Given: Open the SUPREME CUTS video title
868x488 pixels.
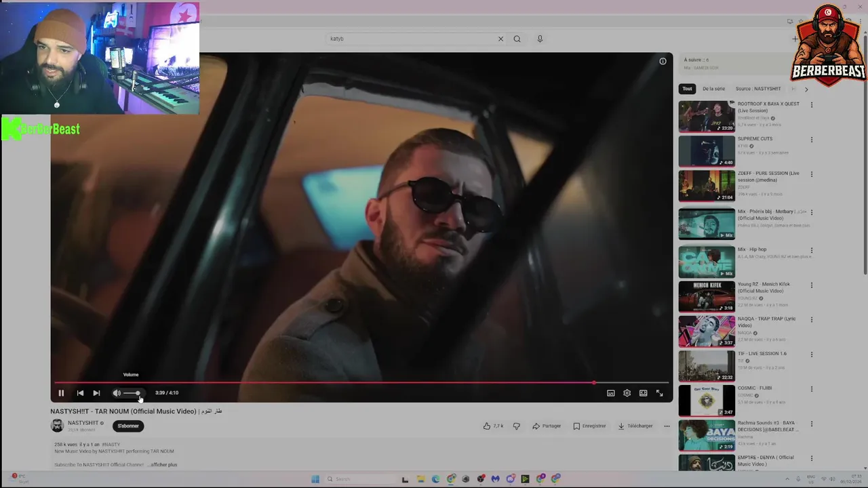Looking at the screenshot, I should coord(755,139).
